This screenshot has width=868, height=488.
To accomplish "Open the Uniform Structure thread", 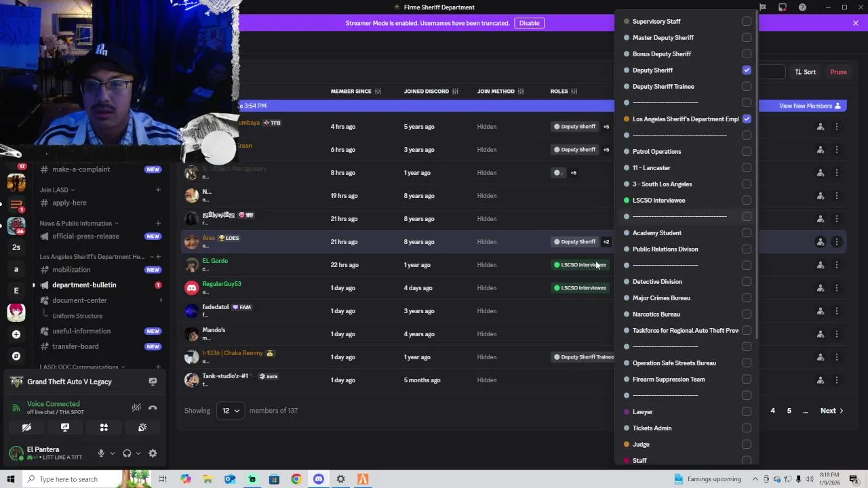I will [x=77, y=316].
